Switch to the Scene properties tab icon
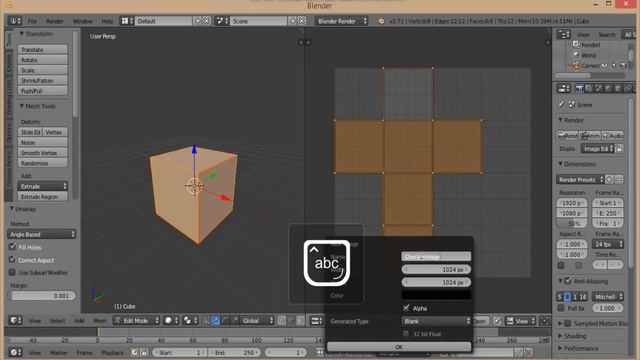This screenshot has width=640, height=360. [x=599, y=88]
